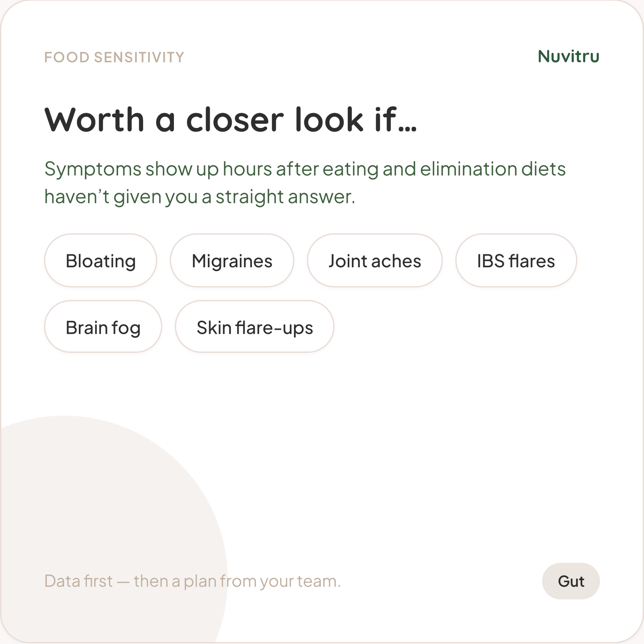The width and height of the screenshot is (644, 644).
Task: Choose the Joint aches pill
Action: click(x=375, y=260)
